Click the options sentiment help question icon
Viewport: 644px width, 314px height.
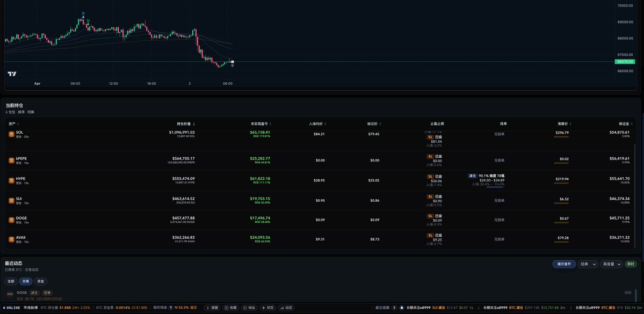click(170, 308)
